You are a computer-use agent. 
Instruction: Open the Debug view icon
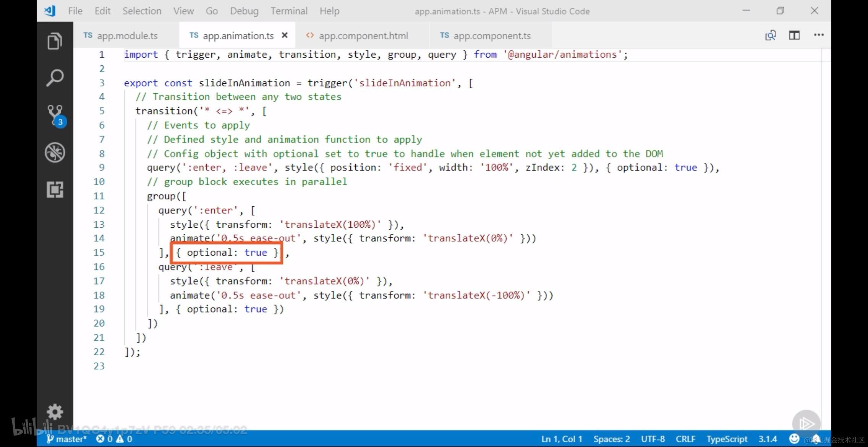tap(55, 152)
